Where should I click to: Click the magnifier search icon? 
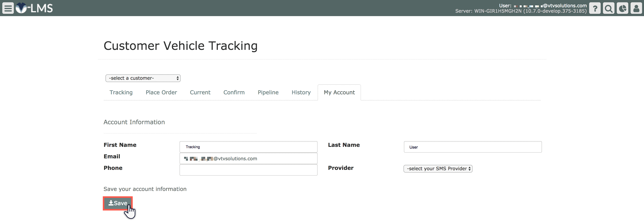click(x=609, y=8)
